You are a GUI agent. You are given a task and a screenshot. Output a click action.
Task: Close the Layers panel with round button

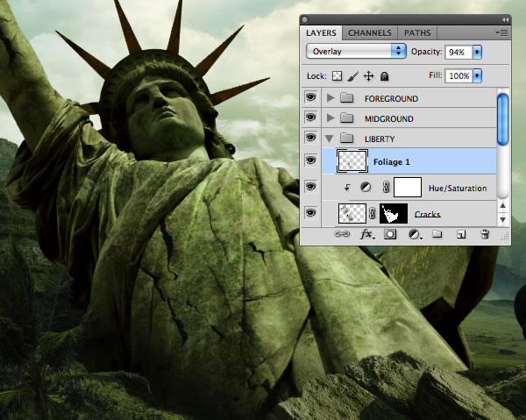pos(304,20)
